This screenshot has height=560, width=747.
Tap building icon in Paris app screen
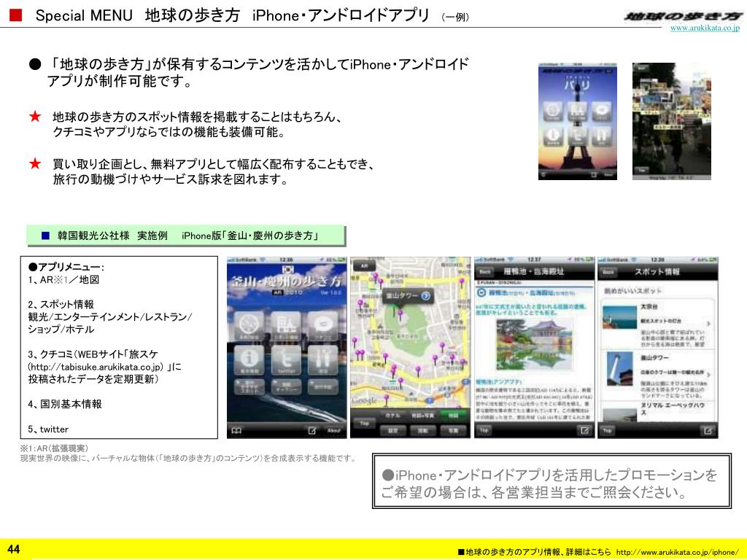click(578, 112)
